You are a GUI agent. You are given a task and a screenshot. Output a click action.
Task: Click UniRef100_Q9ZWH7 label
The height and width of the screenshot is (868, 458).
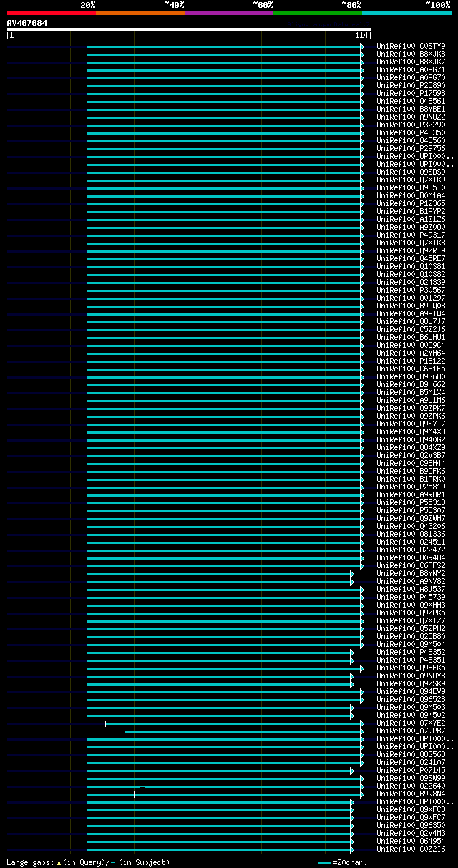411,518
